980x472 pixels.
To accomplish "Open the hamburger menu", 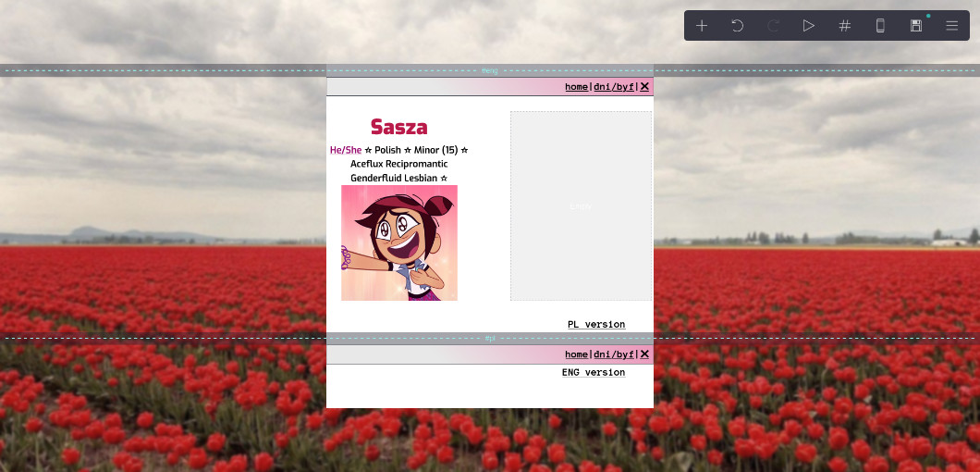I will (951, 26).
